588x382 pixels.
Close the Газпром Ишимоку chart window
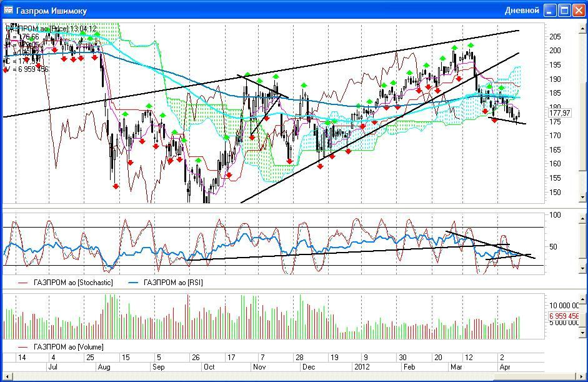tap(579, 11)
